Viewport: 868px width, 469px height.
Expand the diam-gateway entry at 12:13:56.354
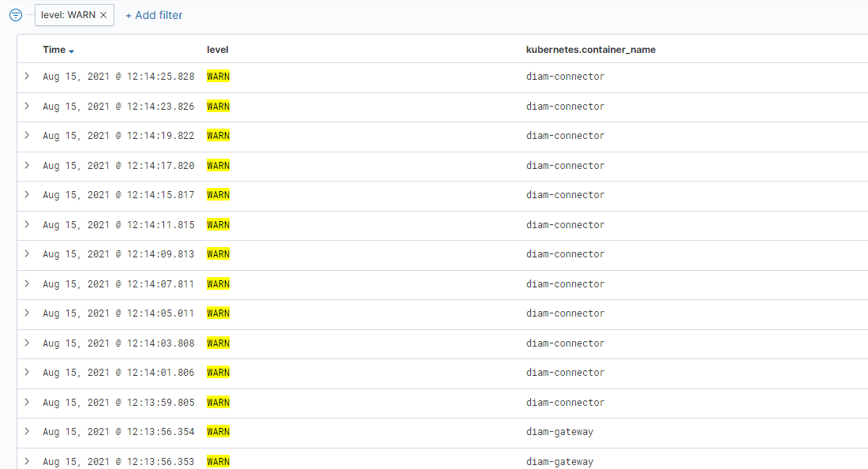(x=26, y=431)
